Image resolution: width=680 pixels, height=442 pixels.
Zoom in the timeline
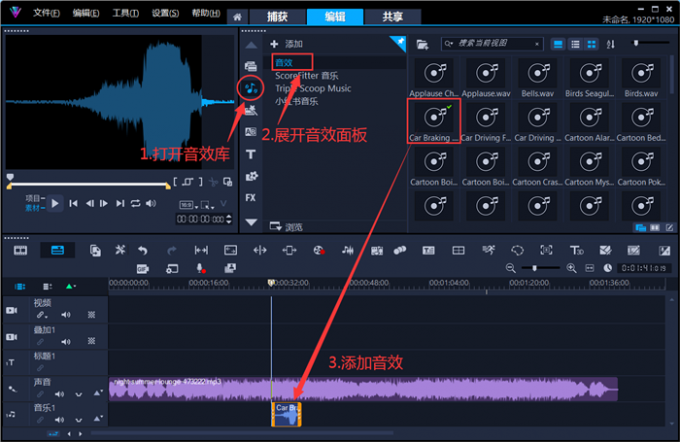(x=572, y=268)
